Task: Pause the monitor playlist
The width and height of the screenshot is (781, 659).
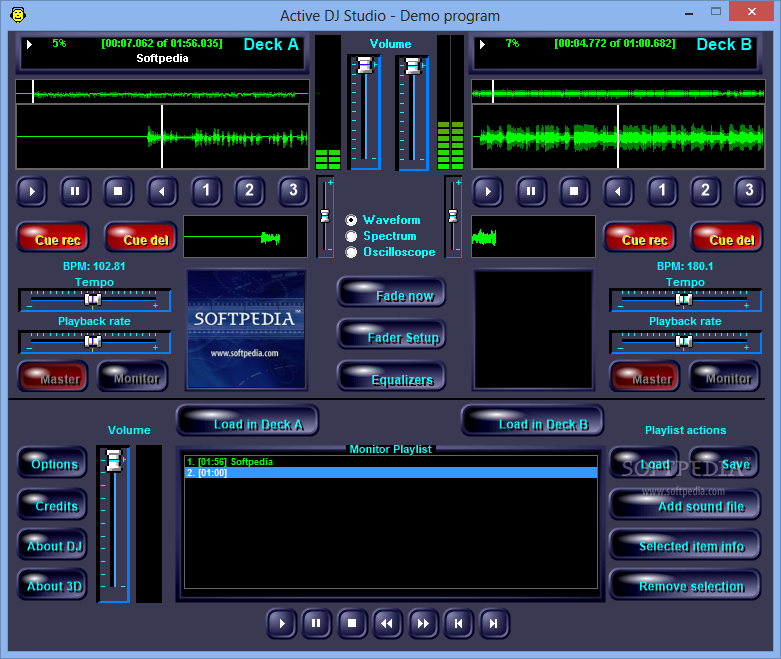Action: [x=316, y=623]
